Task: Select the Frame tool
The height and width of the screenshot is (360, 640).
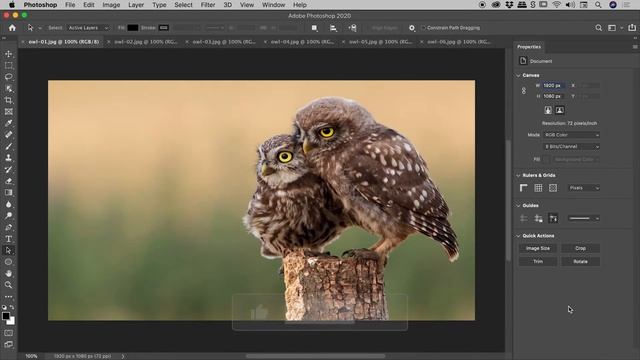Action: coord(8,111)
